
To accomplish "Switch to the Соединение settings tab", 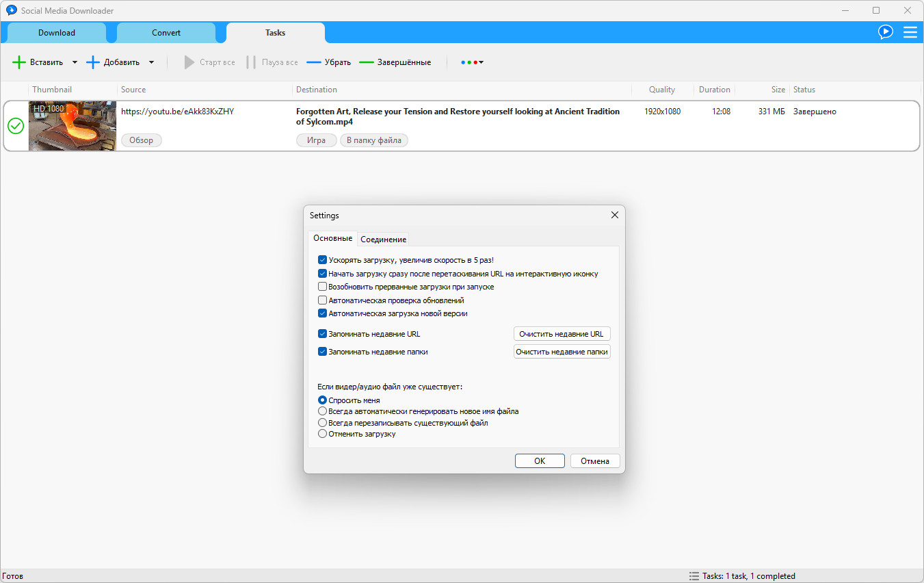I will [383, 239].
